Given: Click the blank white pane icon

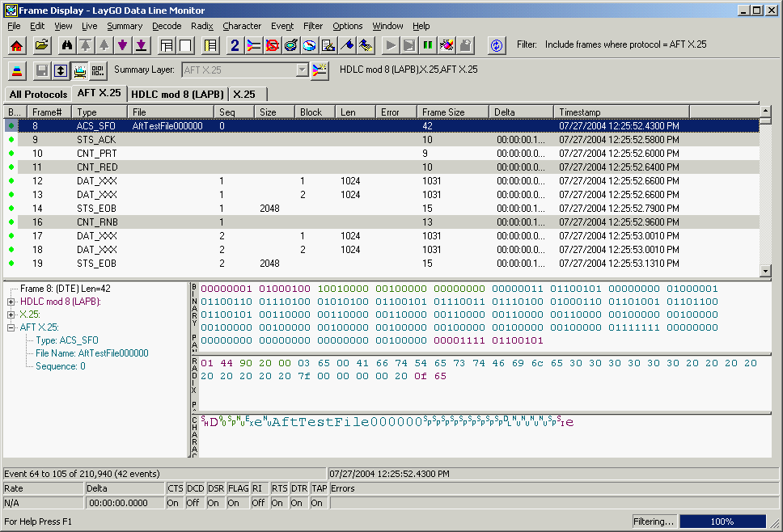Looking at the screenshot, I should (x=185, y=45).
